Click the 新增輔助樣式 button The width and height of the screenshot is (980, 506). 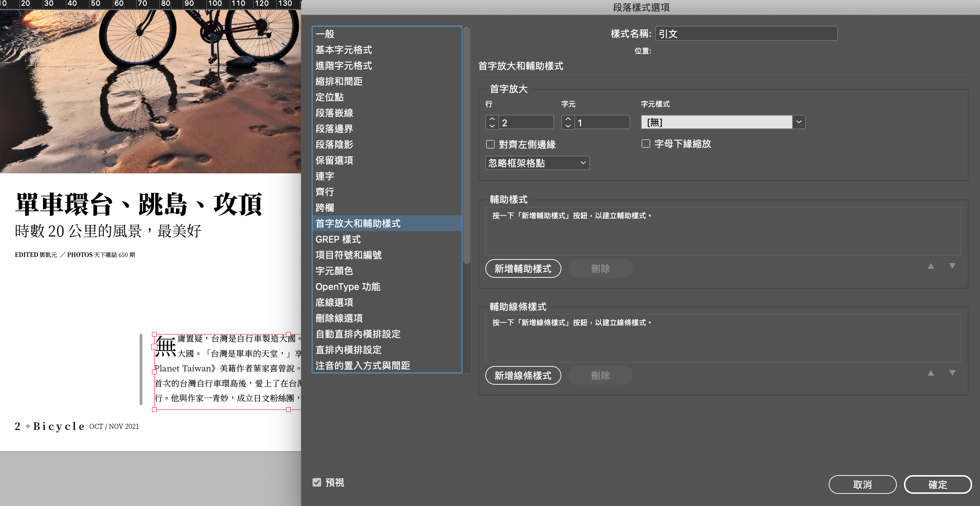523,269
